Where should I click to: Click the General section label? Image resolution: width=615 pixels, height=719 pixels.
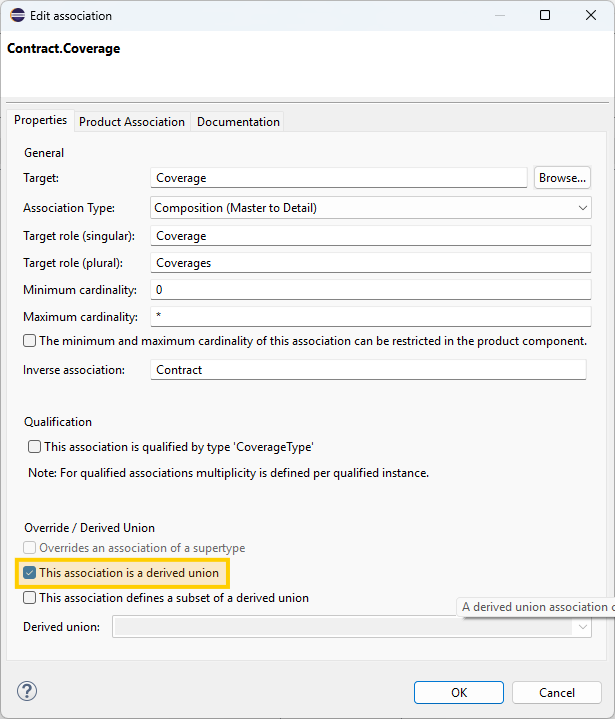click(44, 153)
